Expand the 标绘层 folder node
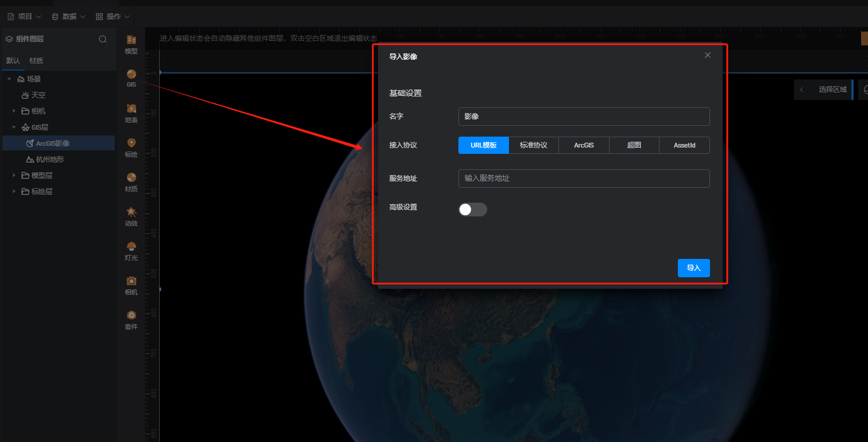The width and height of the screenshot is (868, 442). pos(14,191)
